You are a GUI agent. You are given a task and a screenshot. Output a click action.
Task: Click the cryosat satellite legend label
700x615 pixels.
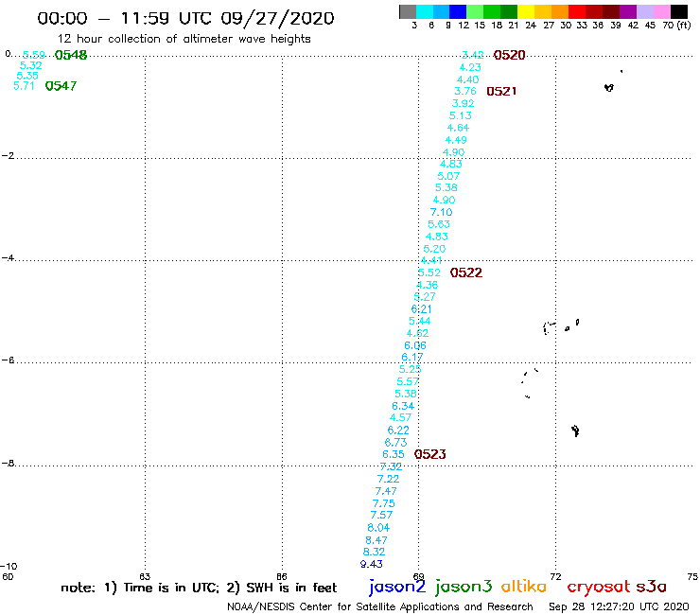click(x=599, y=588)
